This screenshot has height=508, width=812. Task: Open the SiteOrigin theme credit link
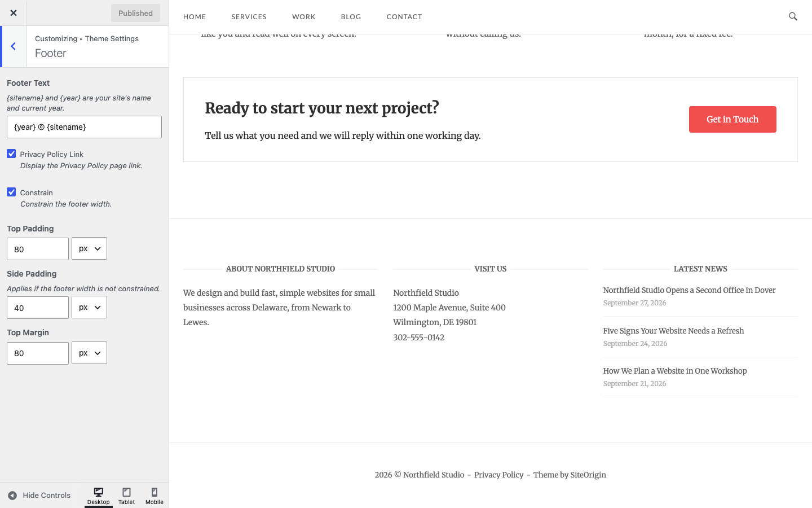coord(588,475)
